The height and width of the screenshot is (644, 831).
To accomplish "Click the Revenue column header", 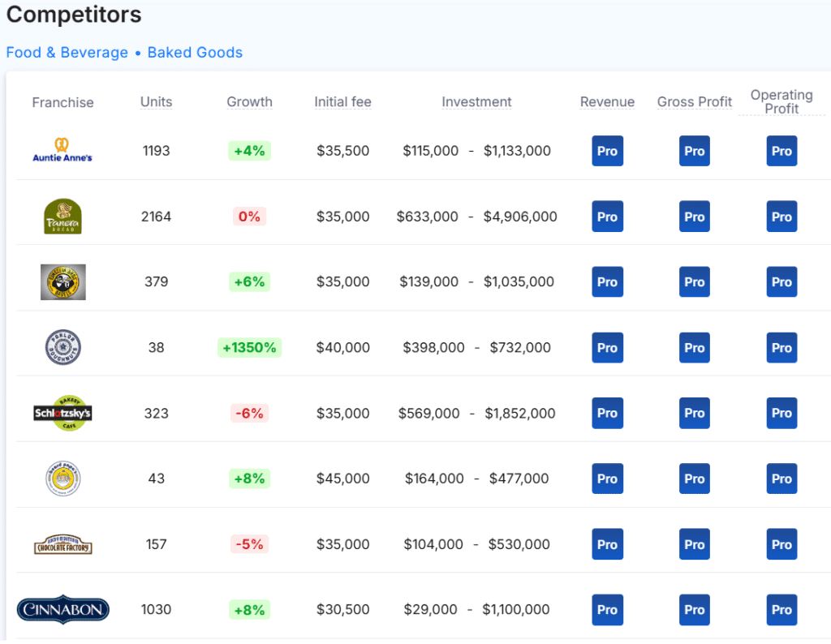I will pos(607,101).
